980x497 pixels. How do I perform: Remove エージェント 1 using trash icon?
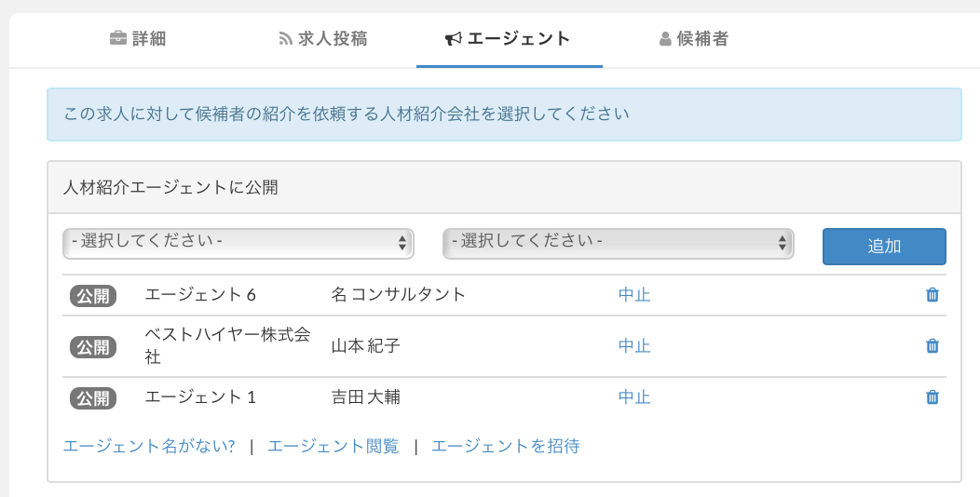[x=932, y=397]
